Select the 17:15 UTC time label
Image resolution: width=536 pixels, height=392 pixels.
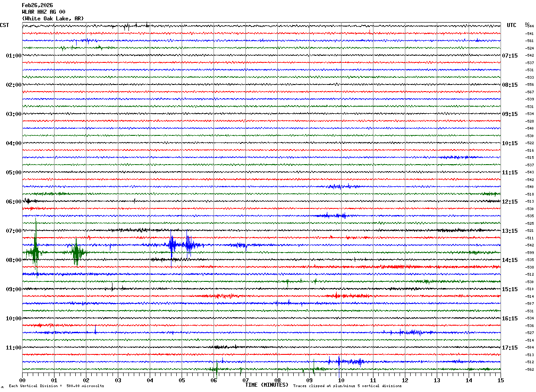tap(509, 348)
